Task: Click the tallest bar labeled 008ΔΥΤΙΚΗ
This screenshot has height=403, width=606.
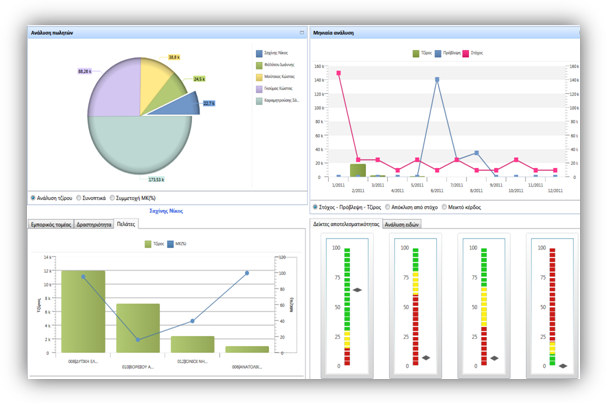Action: pyautogui.click(x=83, y=311)
